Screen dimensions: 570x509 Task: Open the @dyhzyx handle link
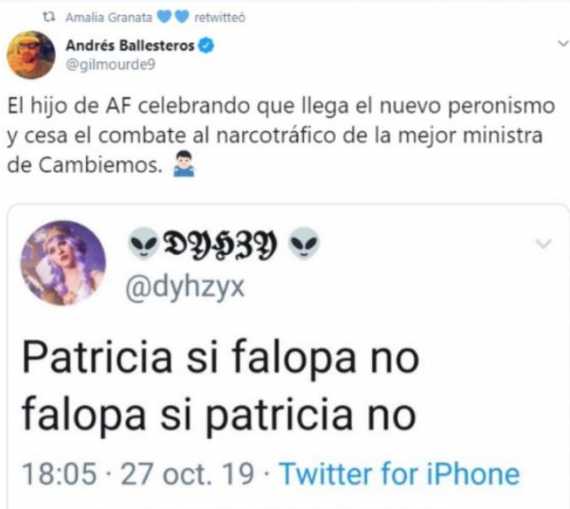(185, 288)
